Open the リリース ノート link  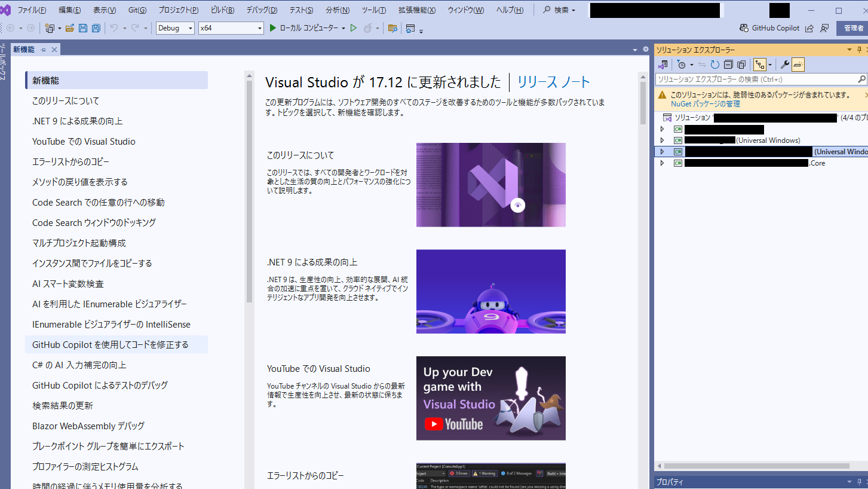[x=553, y=82]
